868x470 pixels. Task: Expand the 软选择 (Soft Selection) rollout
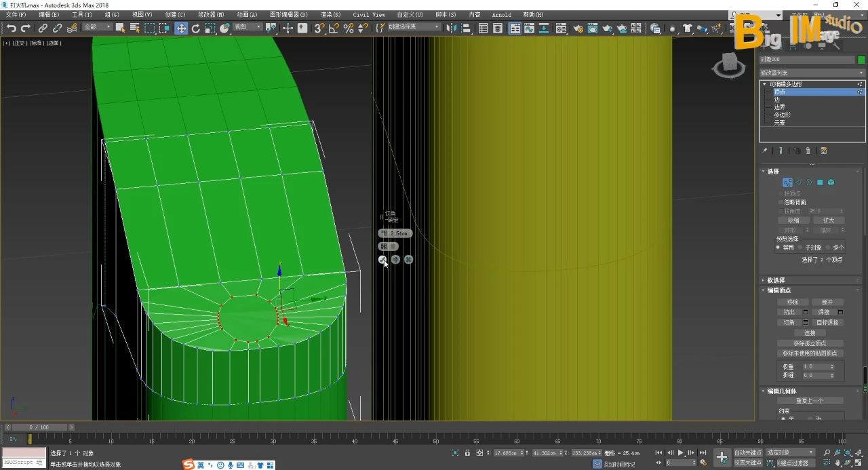tap(776, 280)
